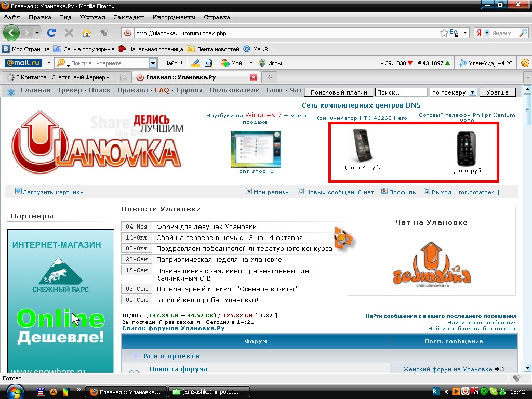Open the Журнал menu
This screenshot has height=399, width=532.
(x=92, y=17)
